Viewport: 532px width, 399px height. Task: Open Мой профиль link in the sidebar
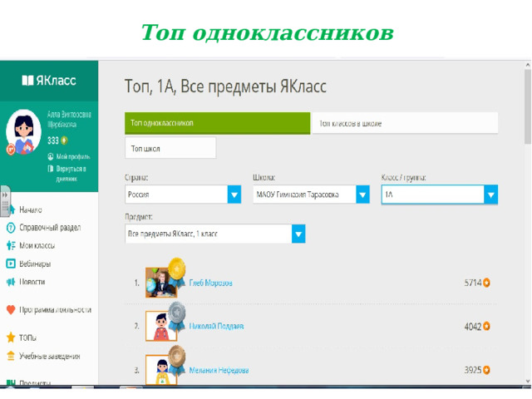(72, 156)
